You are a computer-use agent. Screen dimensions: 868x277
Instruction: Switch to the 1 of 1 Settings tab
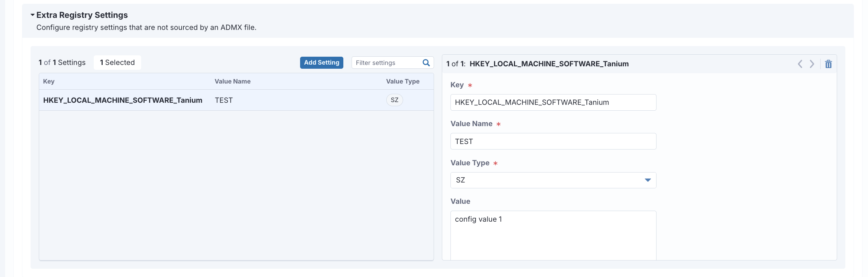(x=62, y=63)
